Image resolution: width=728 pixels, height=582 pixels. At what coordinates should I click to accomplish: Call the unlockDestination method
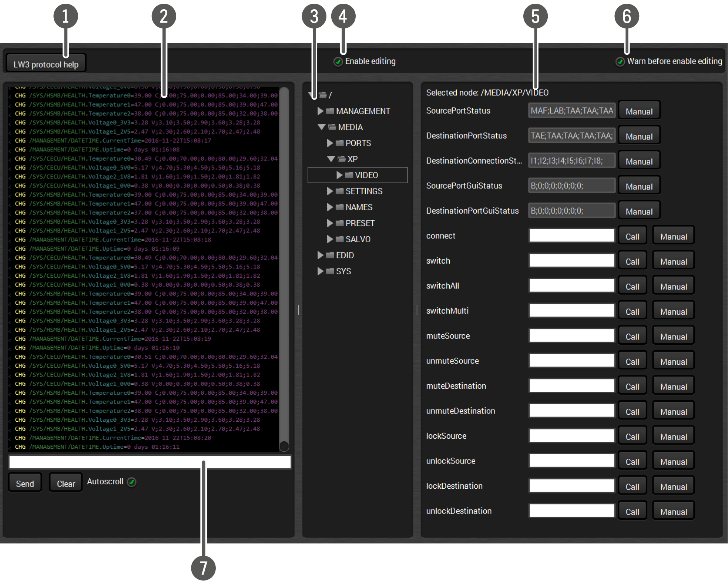coord(632,511)
